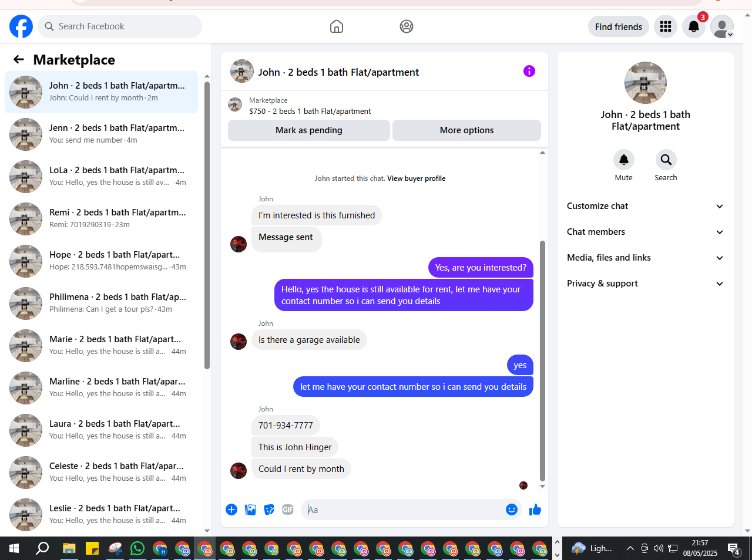The width and height of the screenshot is (752, 560).
Task: Open the Marie conversation
Action: point(101,346)
